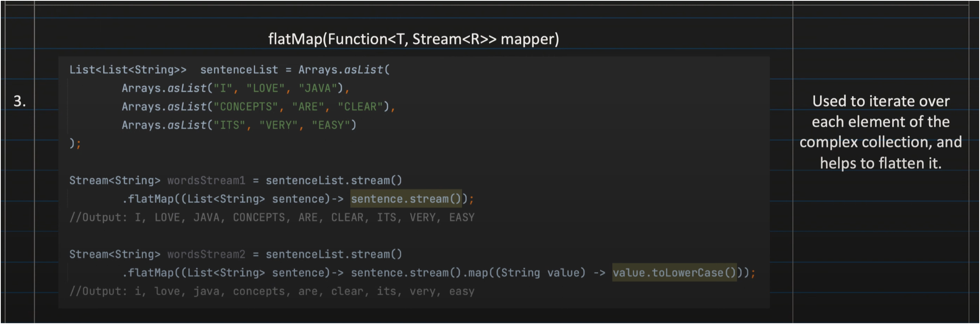Click the highlighted sentence.stream() expression
Viewport: 980px width, 324px height.
coord(406,199)
